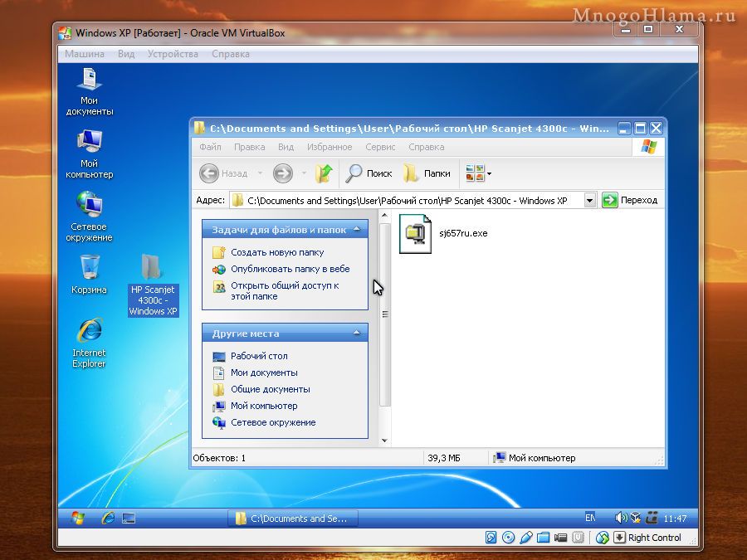Screen dimensions: 747x560
Task: Click the EN language indicator in tray
Action: point(590,518)
